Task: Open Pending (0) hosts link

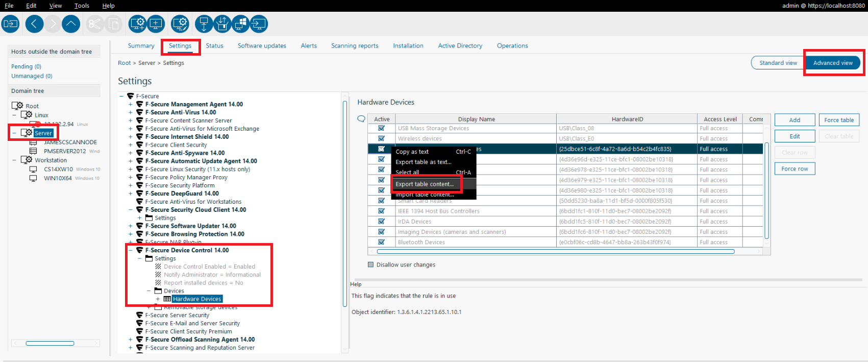Action: [x=26, y=66]
